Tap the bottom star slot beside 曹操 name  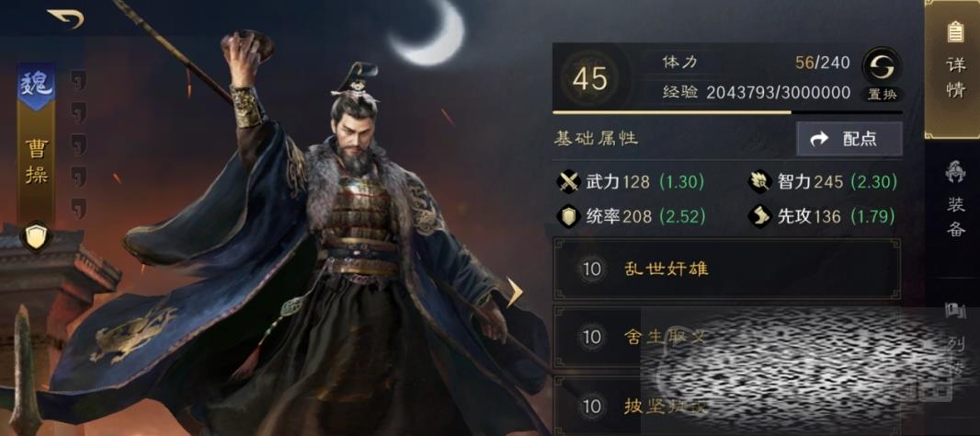pos(78,208)
